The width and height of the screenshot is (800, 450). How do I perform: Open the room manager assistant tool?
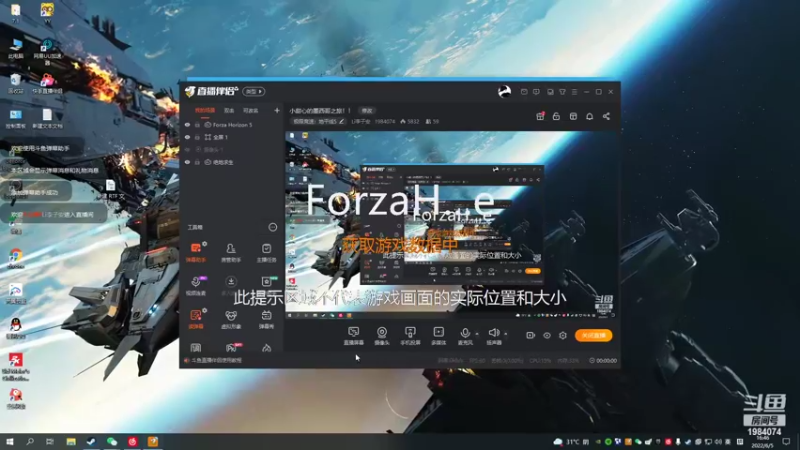tap(231, 252)
